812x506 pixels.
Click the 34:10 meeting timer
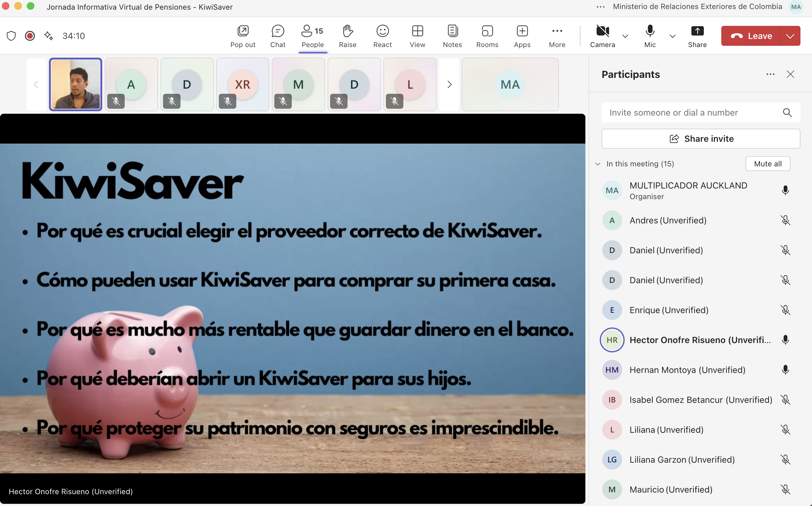pyautogui.click(x=74, y=36)
